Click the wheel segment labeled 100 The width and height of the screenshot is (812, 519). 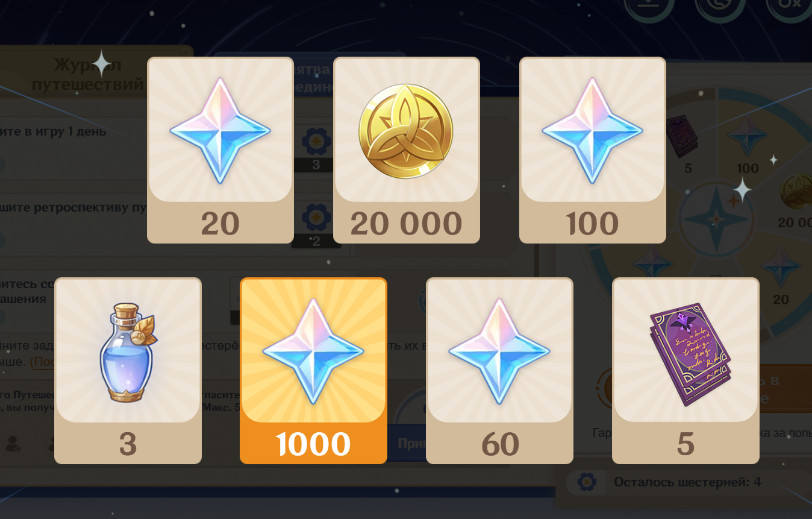748,145
